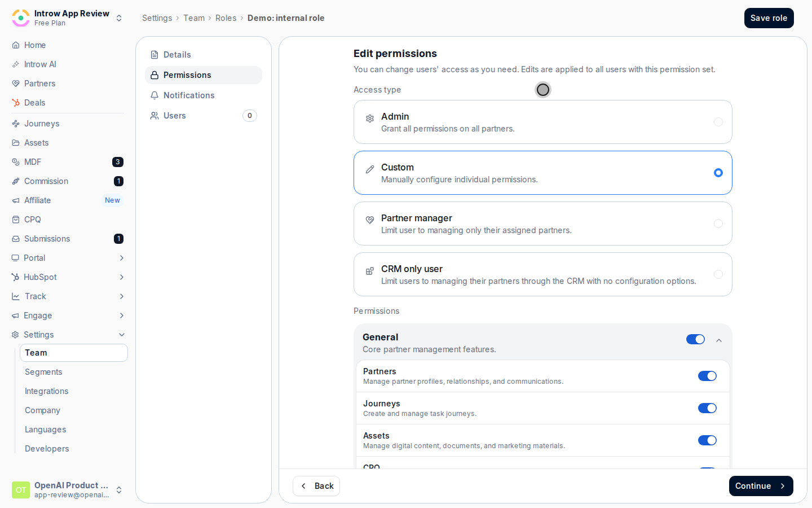Click the Settings gear icon in sidebar
Image resolution: width=812 pixels, height=508 pixels.
tap(15, 335)
